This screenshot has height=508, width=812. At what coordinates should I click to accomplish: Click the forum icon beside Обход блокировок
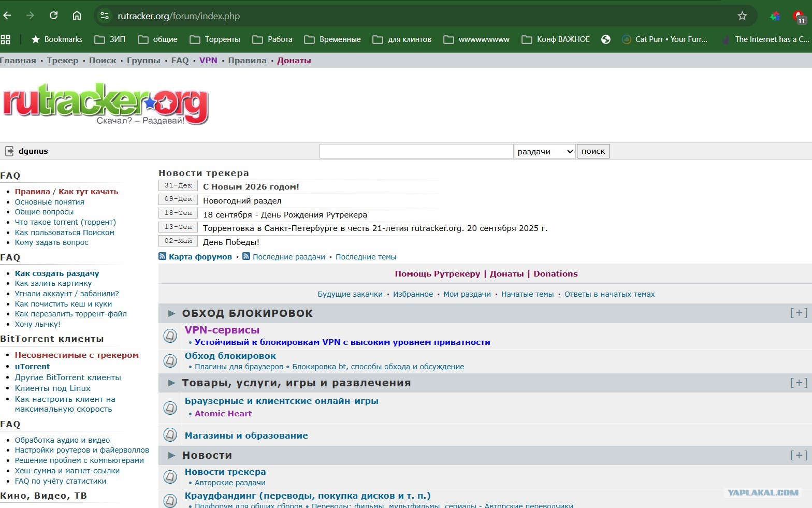point(170,360)
